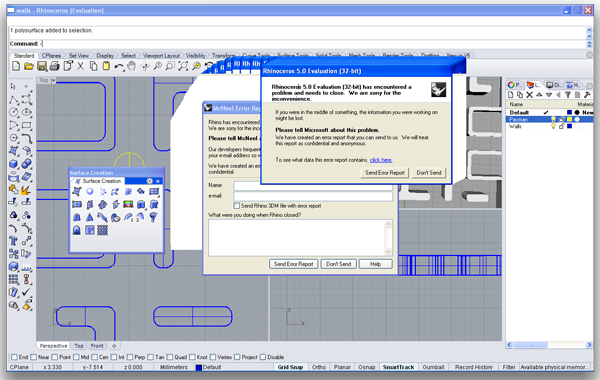Tick the Perp osnap checkbox
This screenshot has height=380, width=600.
click(129, 357)
